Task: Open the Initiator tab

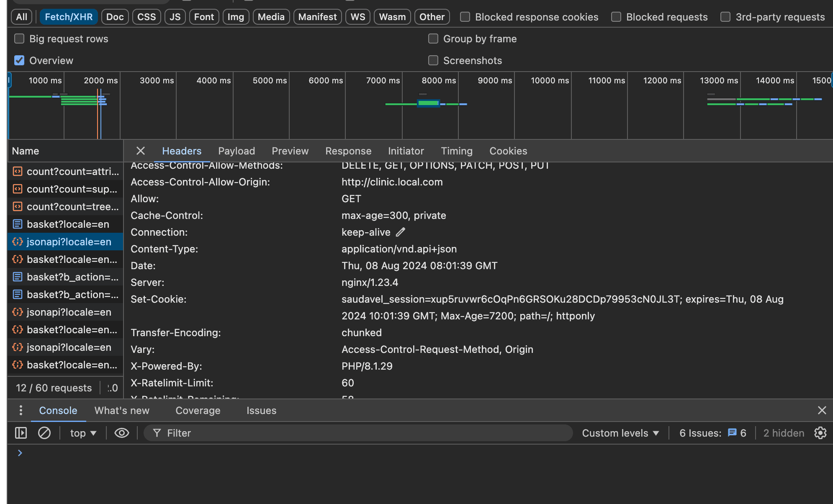Action: (x=406, y=151)
